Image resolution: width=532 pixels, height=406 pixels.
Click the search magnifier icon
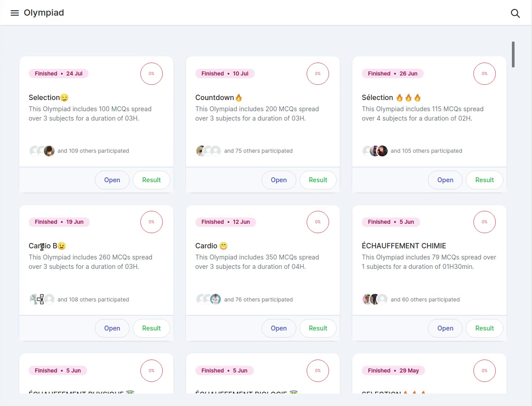(x=515, y=13)
